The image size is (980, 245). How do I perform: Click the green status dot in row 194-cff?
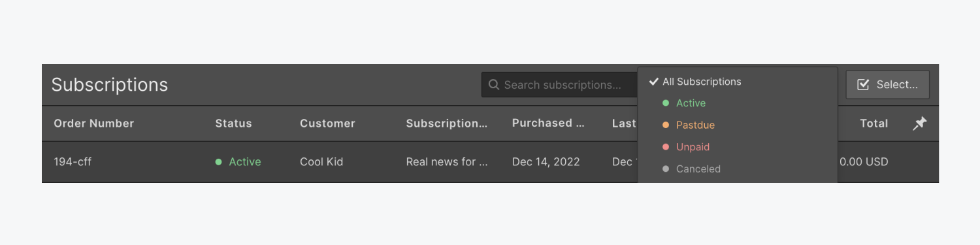tap(219, 162)
